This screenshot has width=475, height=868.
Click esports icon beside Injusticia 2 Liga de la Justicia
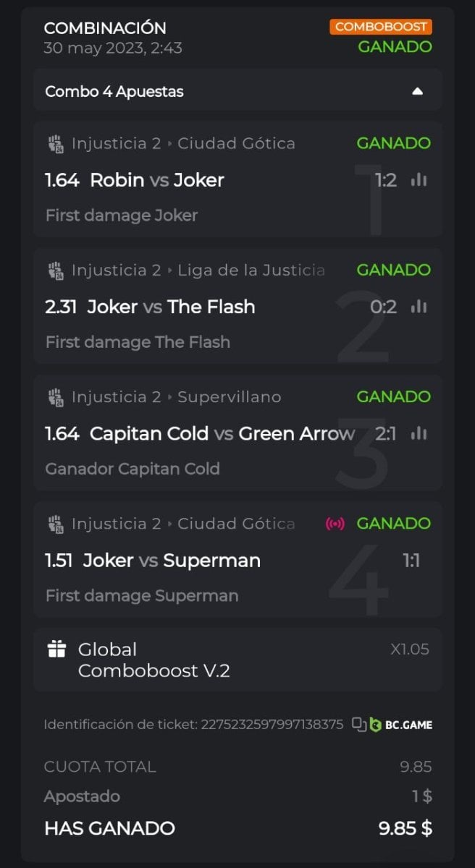tap(56, 271)
